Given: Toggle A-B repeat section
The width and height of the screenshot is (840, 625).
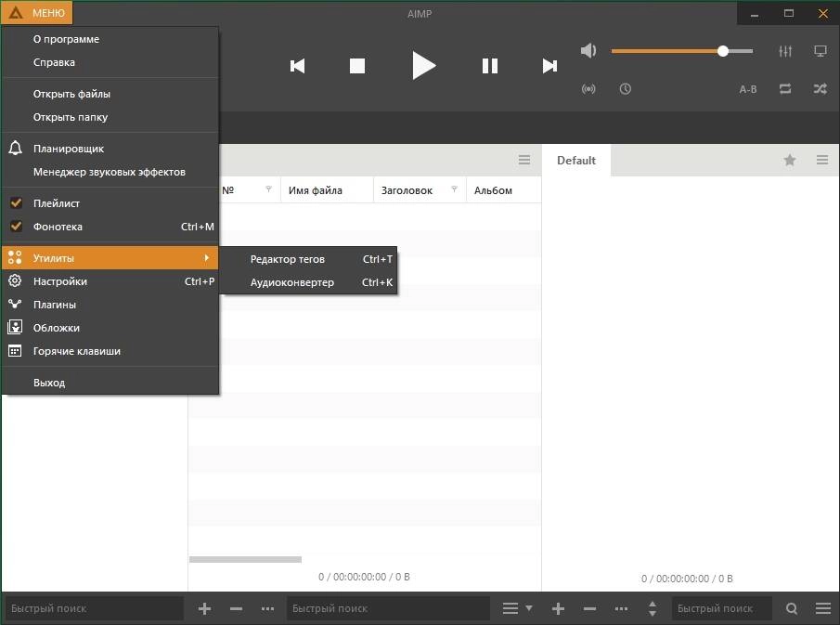Looking at the screenshot, I should pyautogui.click(x=748, y=89).
